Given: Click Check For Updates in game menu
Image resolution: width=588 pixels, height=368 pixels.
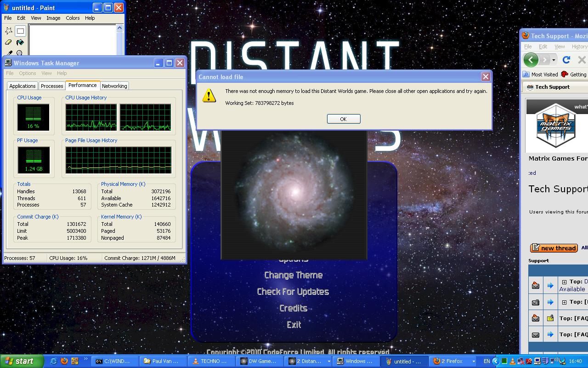Looking at the screenshot, I should coord(293,292).
